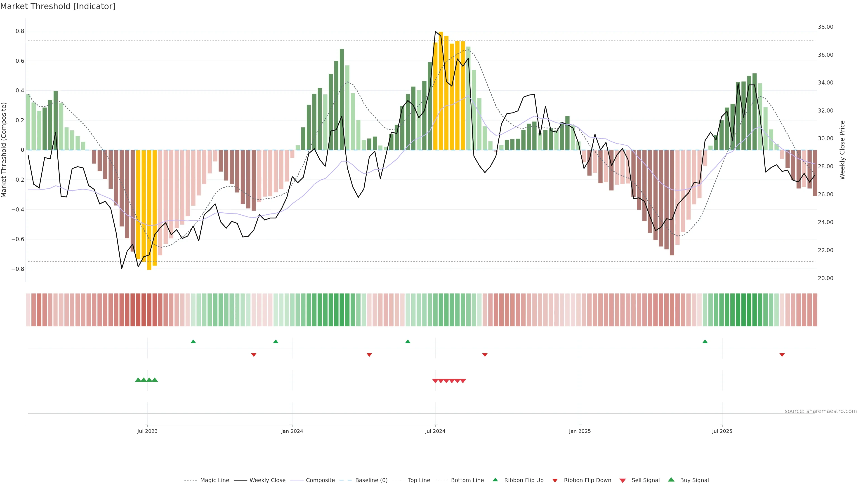Click the Market Threshold [Indicator] chart title
The width and height of the screenshot is (868, 488).
tap(58, 6)
